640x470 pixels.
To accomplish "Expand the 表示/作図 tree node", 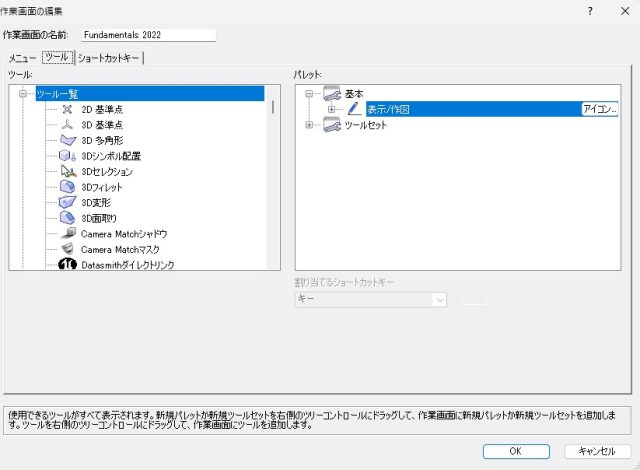I will (x=332, y=109).
